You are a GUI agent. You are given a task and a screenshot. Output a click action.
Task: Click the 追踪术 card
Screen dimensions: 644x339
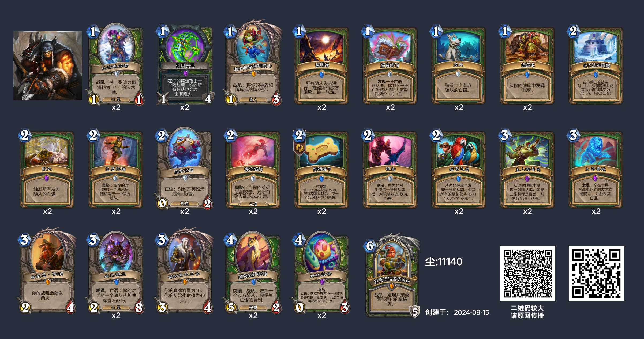click(x=527, y=65)
